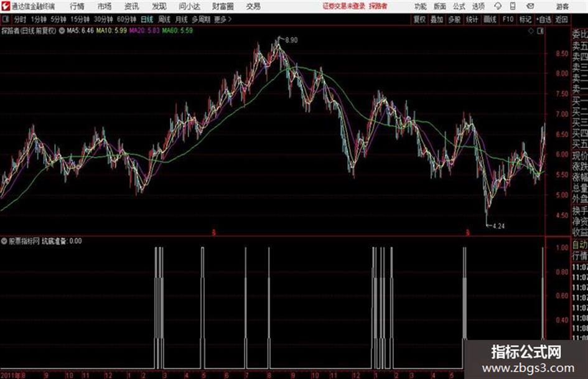Open the mail envelope icon

click(530, 6)
